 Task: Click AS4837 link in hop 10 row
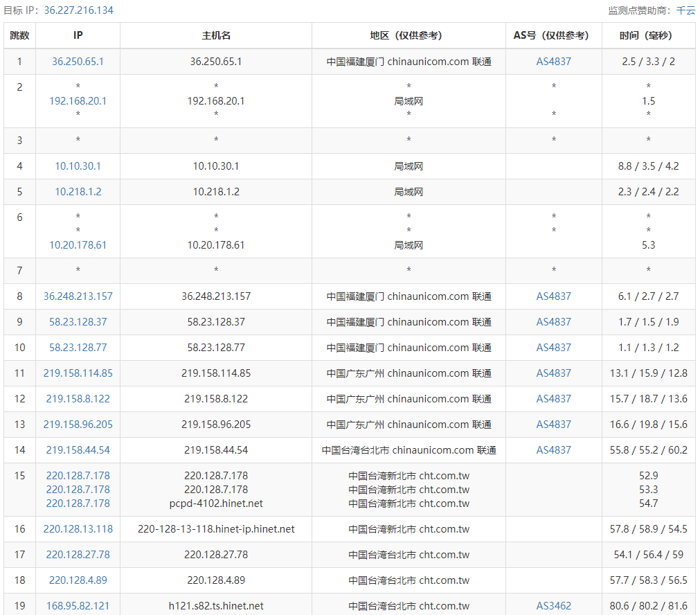tap(554, 348)
